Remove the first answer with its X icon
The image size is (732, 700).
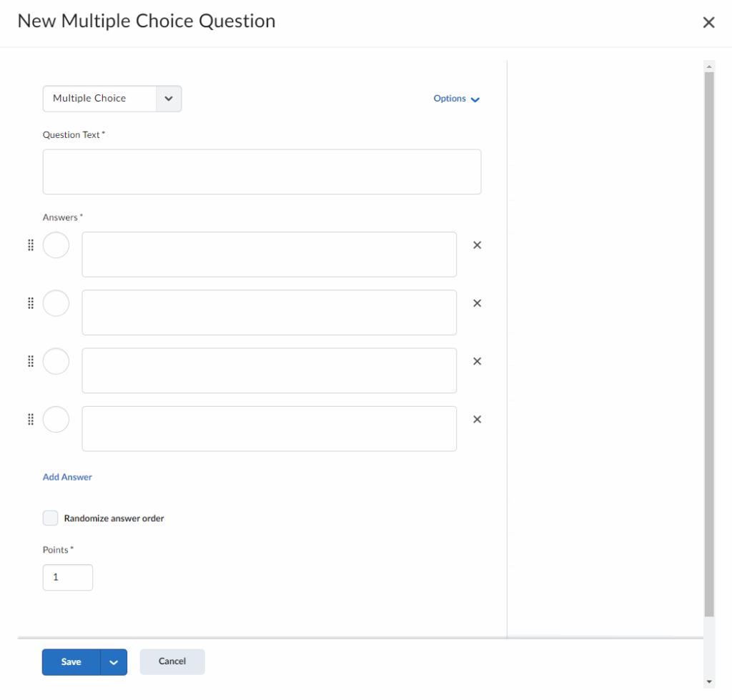(x=478, y=245)
